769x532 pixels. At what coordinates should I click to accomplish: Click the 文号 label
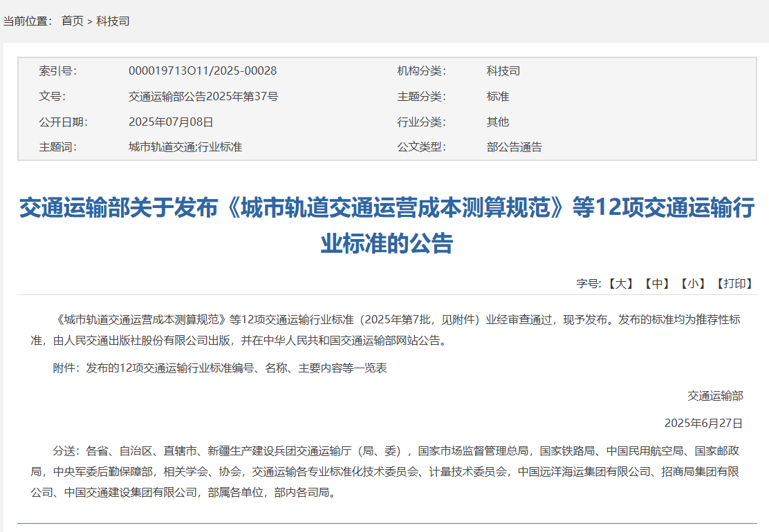(53, 97)
